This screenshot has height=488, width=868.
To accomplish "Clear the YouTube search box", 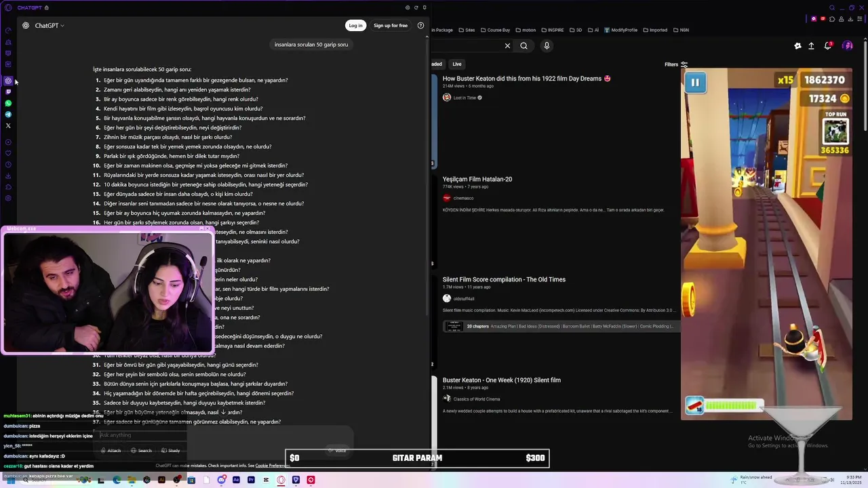I will coord(507,46).
